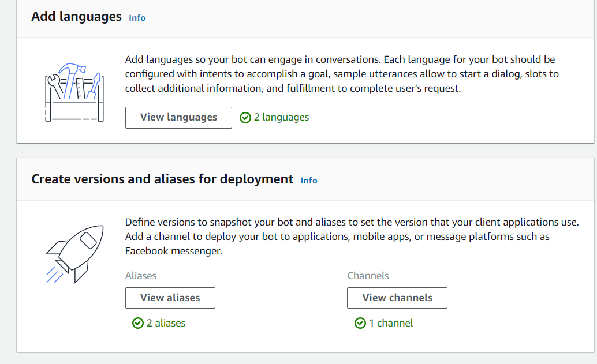The image size is (597, 364).
Task: Open Info beside the Add languages heading
Action: [x=137, y=18]
